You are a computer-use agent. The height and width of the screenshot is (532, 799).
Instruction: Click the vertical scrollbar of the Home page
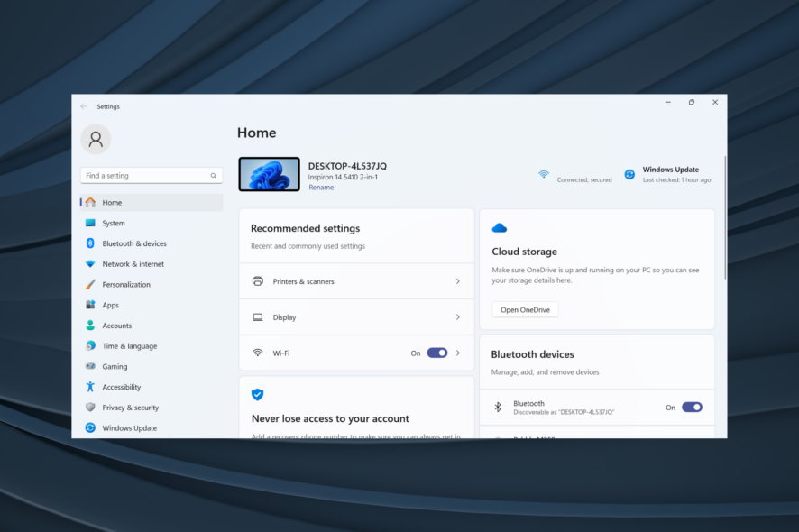725,218
